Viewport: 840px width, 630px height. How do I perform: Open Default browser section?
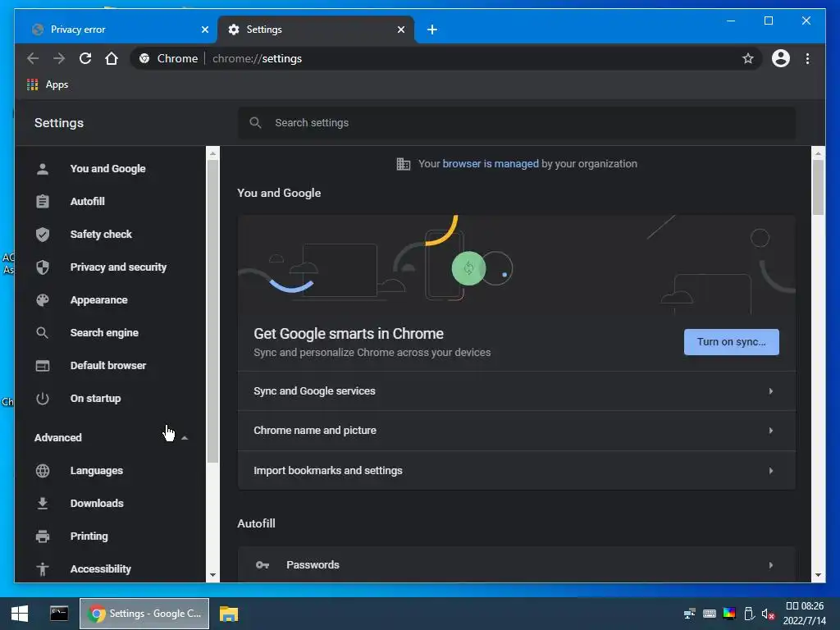(x=107, y=365)
